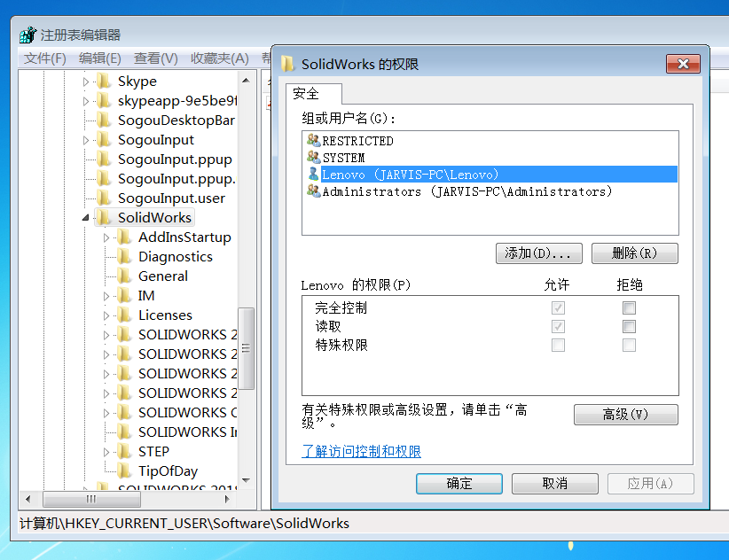Expand the skypeapp-9e5be9f node
The height and width of the screenshot is (560, 729).
[x=85, y=101]
